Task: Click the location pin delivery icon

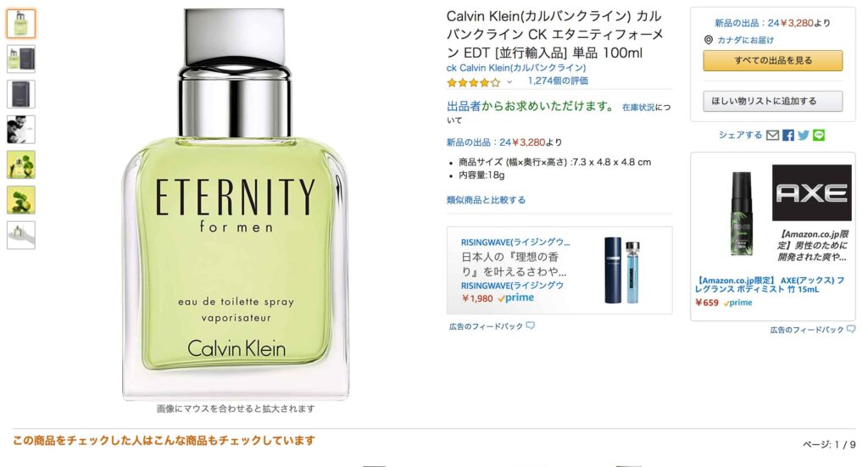Action: (708, 40)
